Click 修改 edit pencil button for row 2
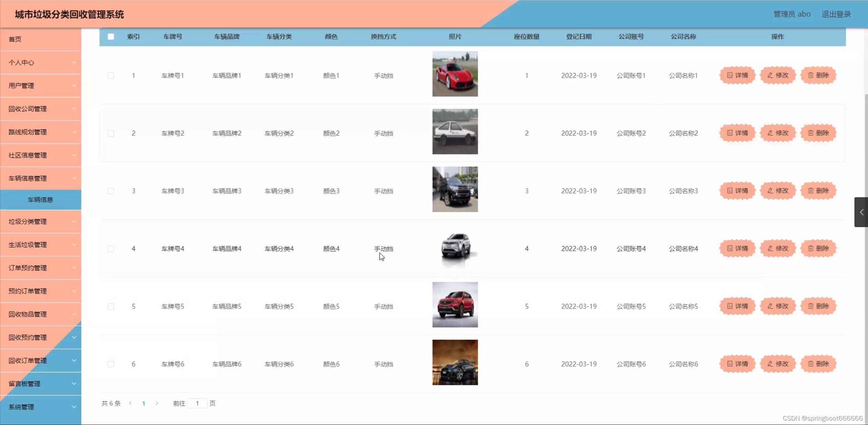Screen dimensions: 868x425 [x=778, y=133]
